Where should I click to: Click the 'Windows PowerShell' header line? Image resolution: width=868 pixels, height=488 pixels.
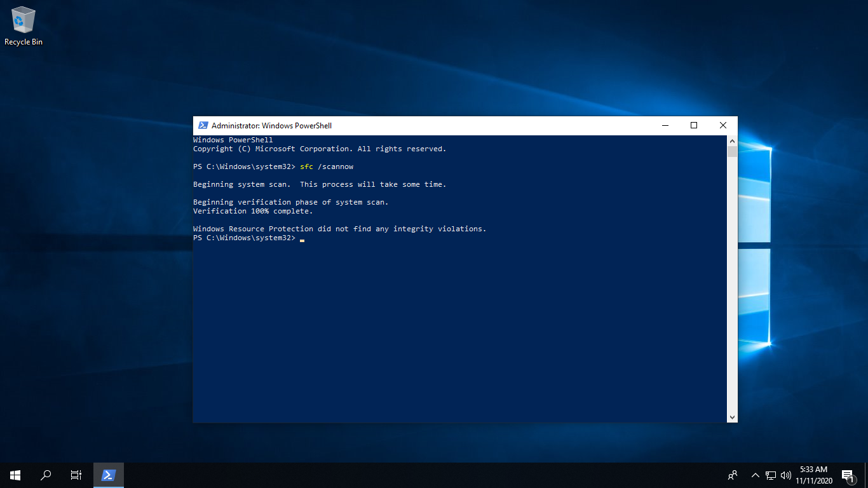[x=233, y=140]
